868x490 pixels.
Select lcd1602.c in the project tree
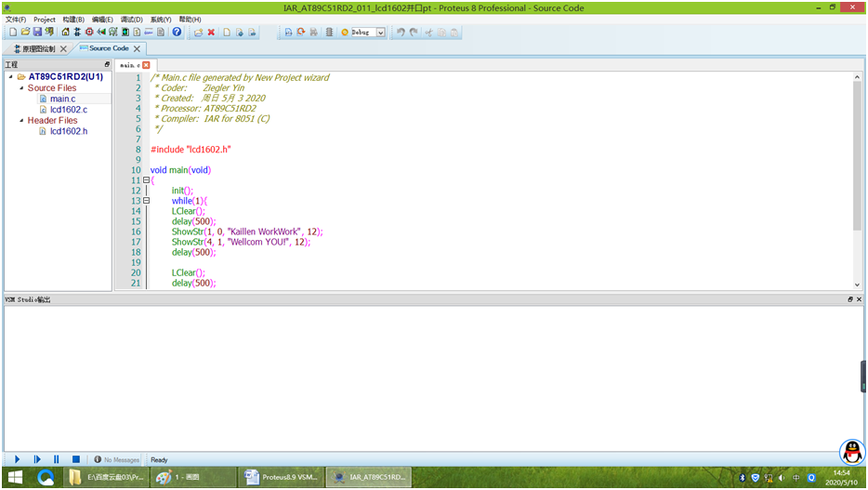(x=69, y=110)
